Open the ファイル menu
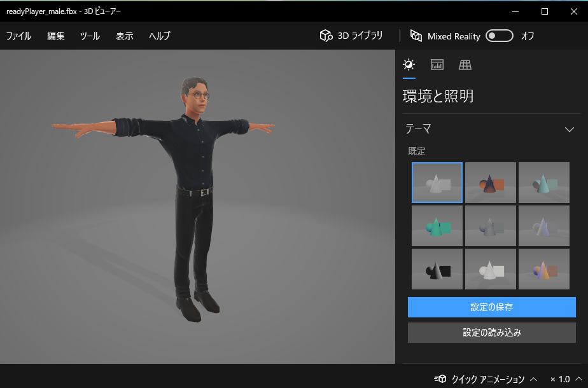Screen dimensions: 588x388 tap(18, 36)
